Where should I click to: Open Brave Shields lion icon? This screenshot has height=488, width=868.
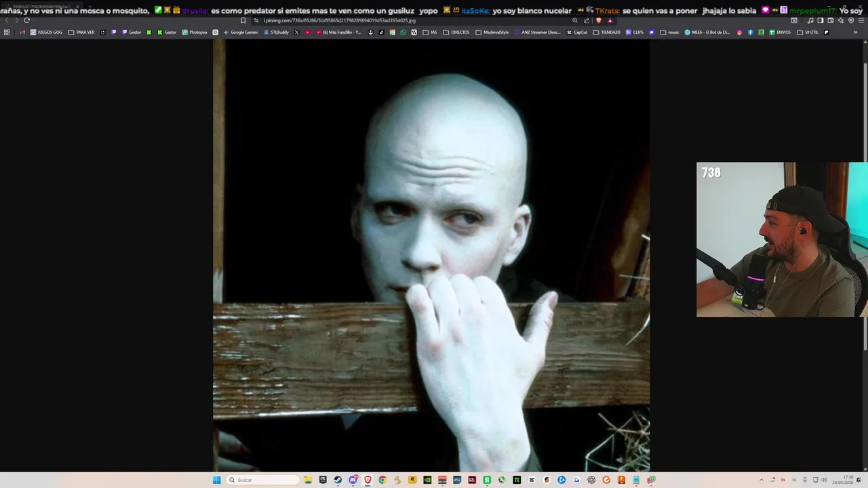599,20
